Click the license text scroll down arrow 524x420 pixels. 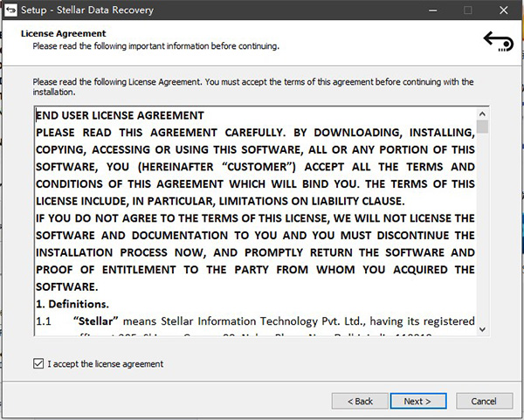(483, 328)
